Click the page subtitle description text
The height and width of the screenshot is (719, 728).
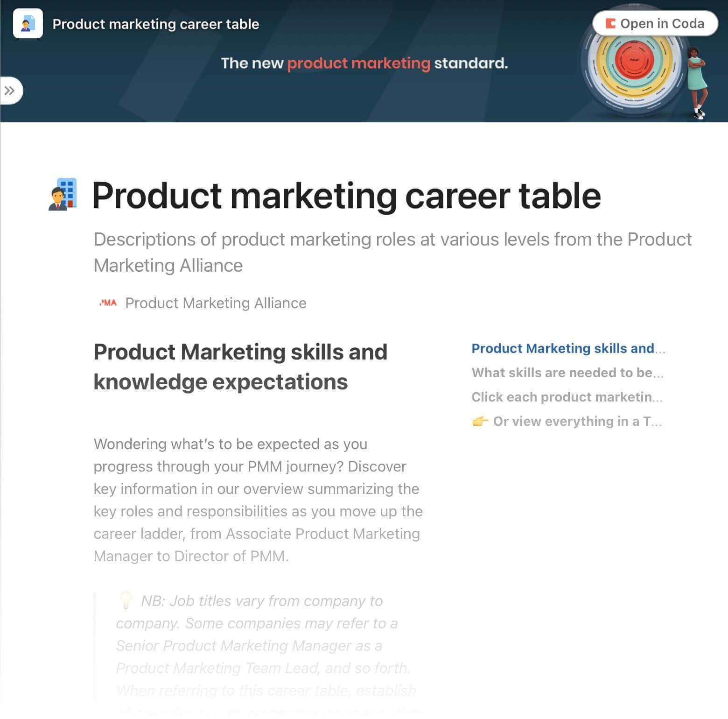pyautogui.click(x=392, y=252)
